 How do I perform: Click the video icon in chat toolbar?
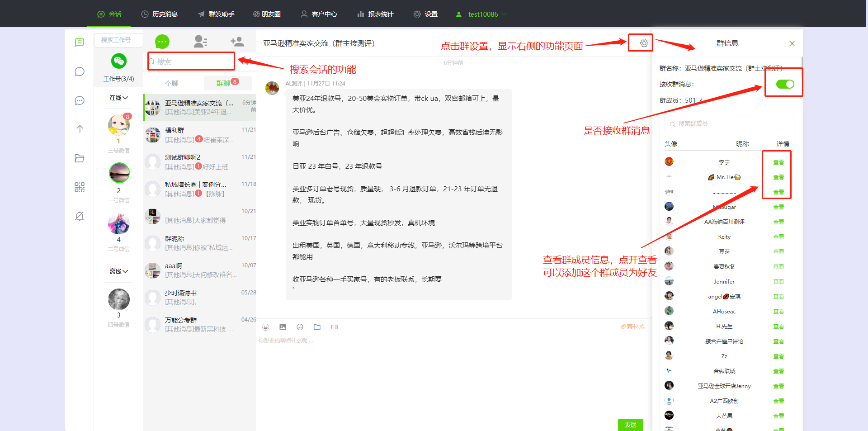334,327
